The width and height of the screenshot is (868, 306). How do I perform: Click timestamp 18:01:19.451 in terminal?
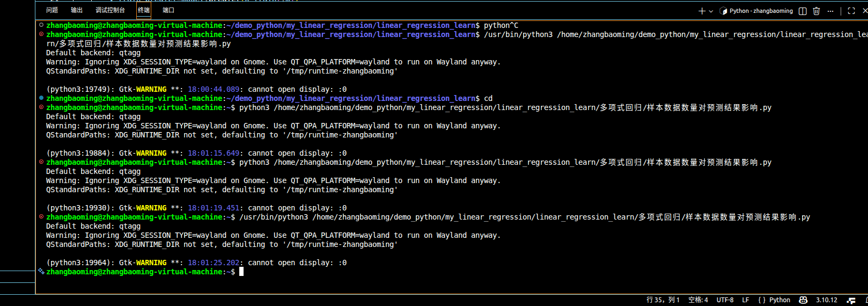(x=214, y=208)
